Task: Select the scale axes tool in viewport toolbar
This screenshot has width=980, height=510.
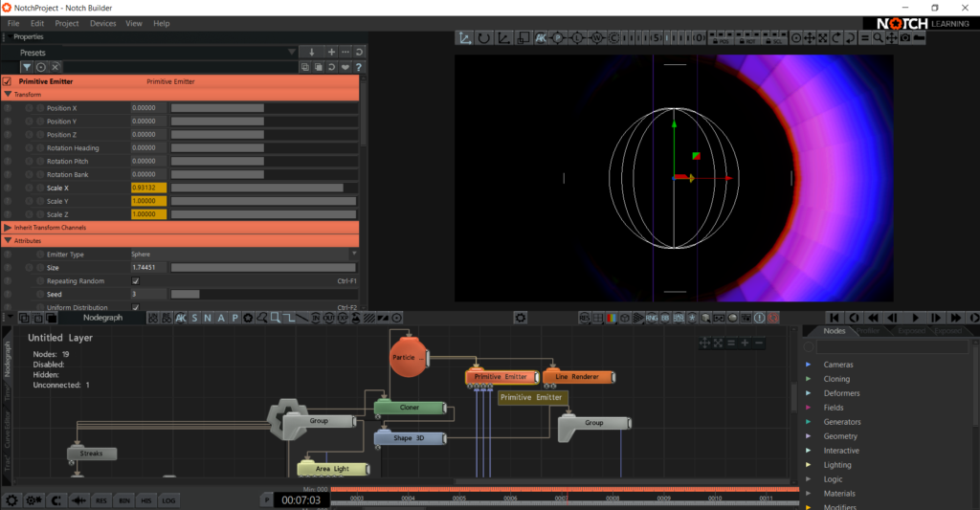Action: [503, 38]
